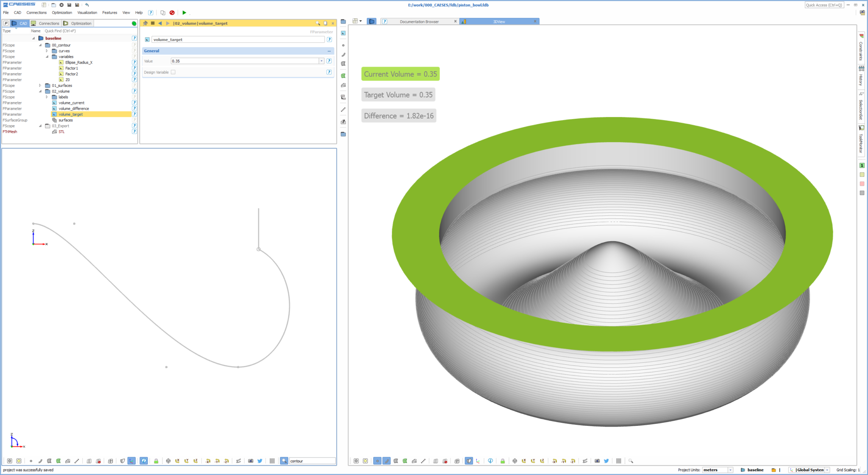This screenshot has width=868, height=475.
Task: Open the STL export item under 03_Export
Action: (61, 131)
